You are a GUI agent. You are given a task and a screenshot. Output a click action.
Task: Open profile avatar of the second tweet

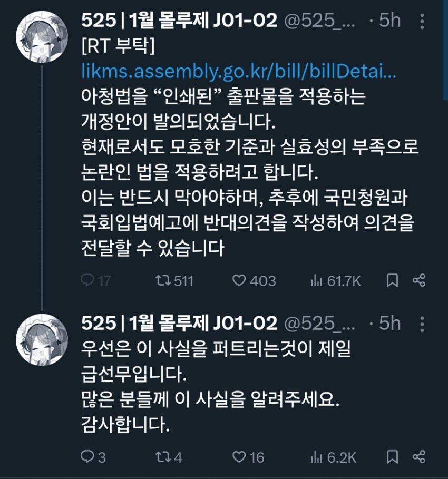42,339
